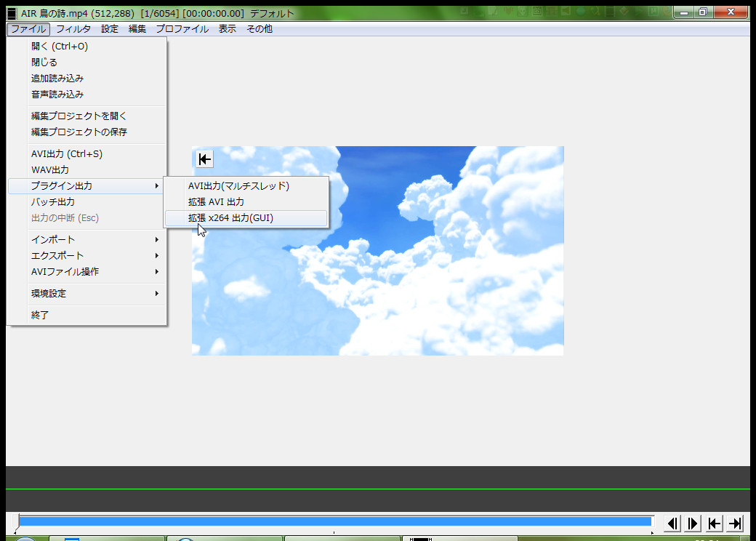
Task: Select WAV出力 entry
Action: tap(87, 169)
